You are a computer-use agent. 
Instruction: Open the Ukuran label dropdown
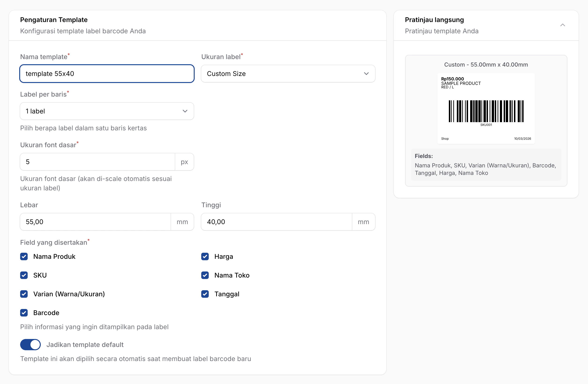point(288,74)
